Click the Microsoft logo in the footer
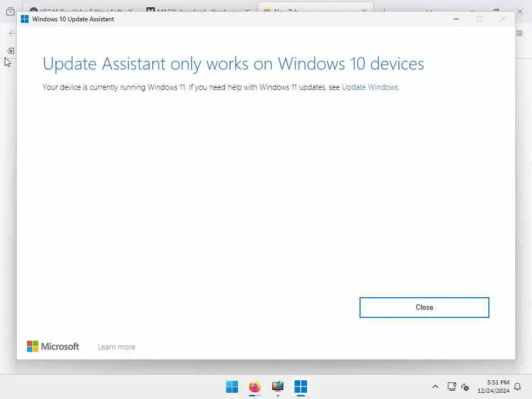The image size is (532, 399). 53,347
